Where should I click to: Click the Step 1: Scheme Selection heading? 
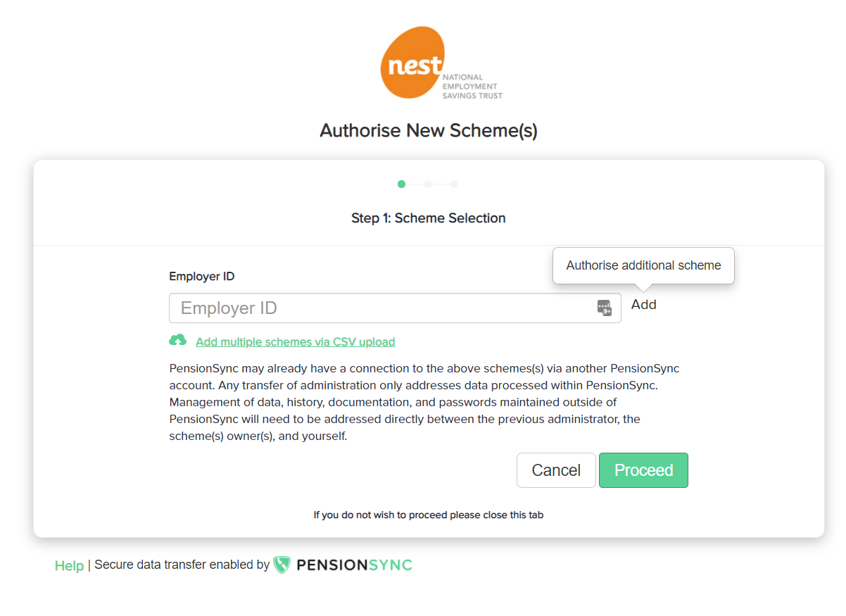coord(428,218)
